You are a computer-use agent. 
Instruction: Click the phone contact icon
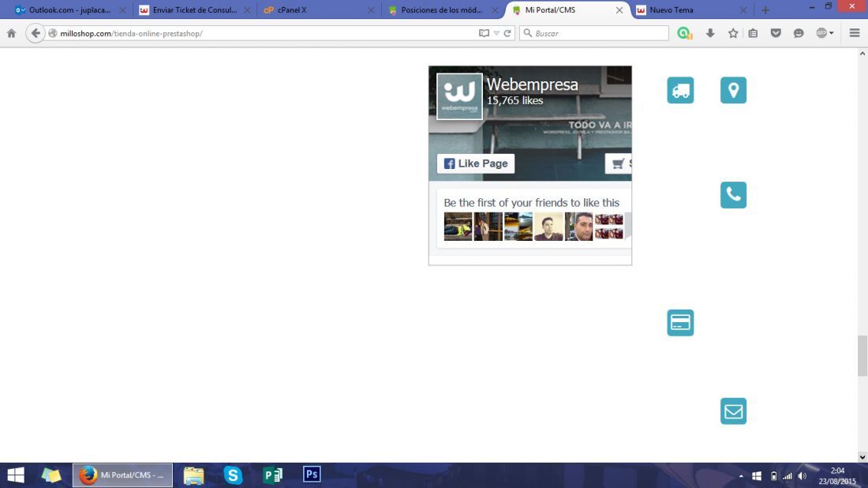click(x=734, y=195)
